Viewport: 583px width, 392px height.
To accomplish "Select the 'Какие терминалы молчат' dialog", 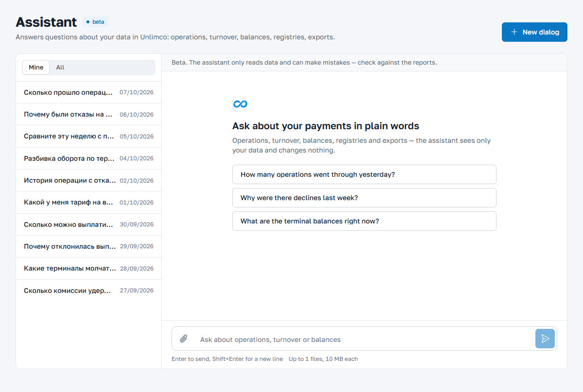I will click(88, 269).
